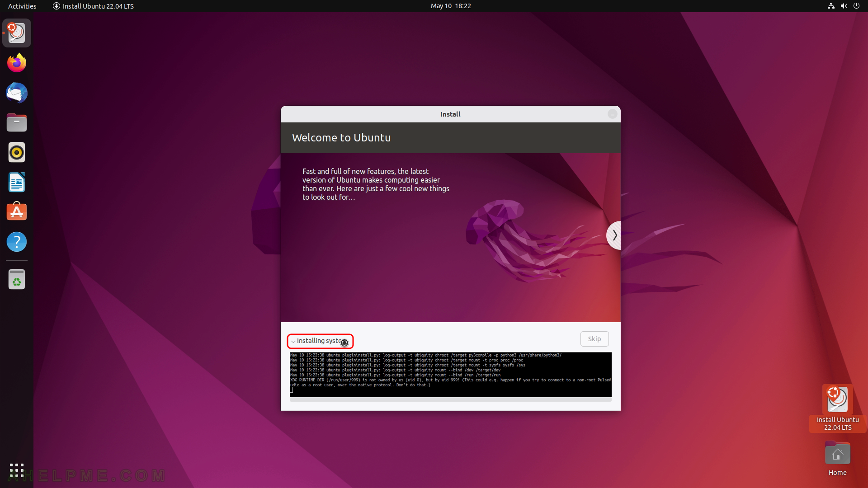Viewport: 868px width, 488px height.
Task: Open LibreOffice Writer from dock
Action: click(17, 182)
